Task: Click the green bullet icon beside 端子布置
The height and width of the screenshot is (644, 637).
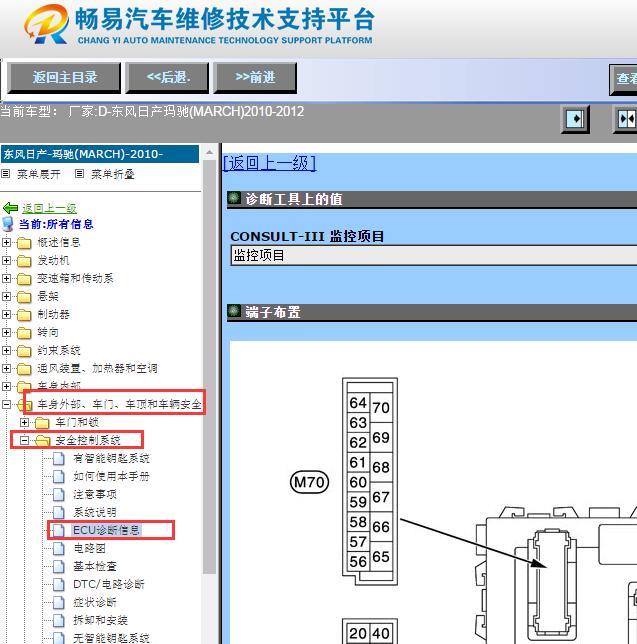Action: click(234, 311)
